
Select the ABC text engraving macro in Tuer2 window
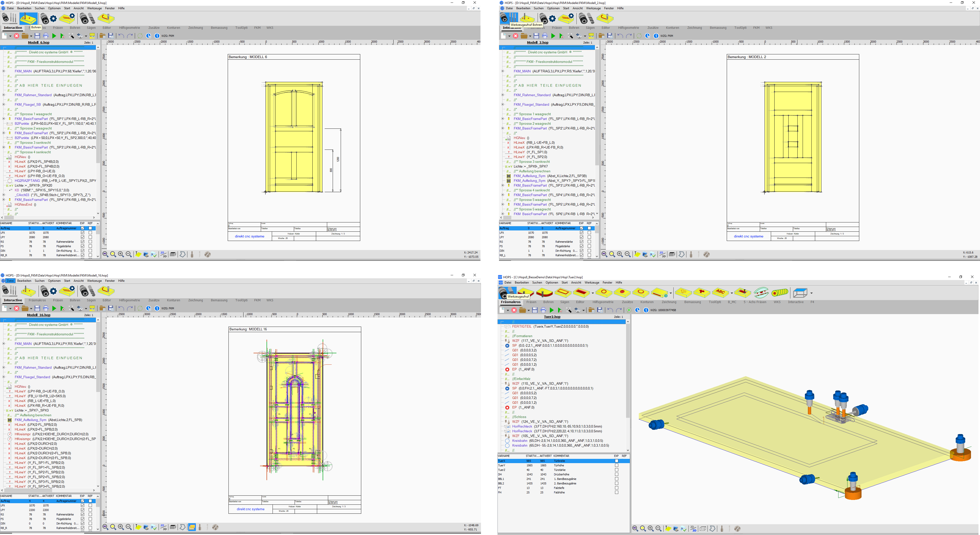(720, 292)
